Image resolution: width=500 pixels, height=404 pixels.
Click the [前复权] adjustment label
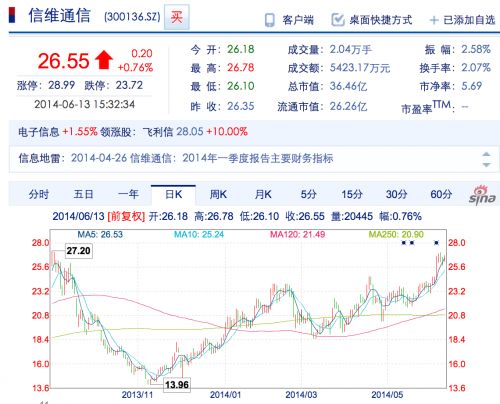pos(126,217)
